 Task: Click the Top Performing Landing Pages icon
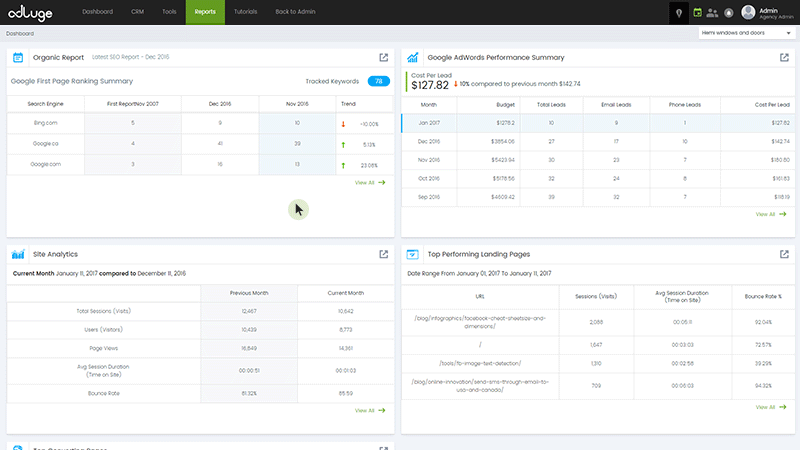412,254
